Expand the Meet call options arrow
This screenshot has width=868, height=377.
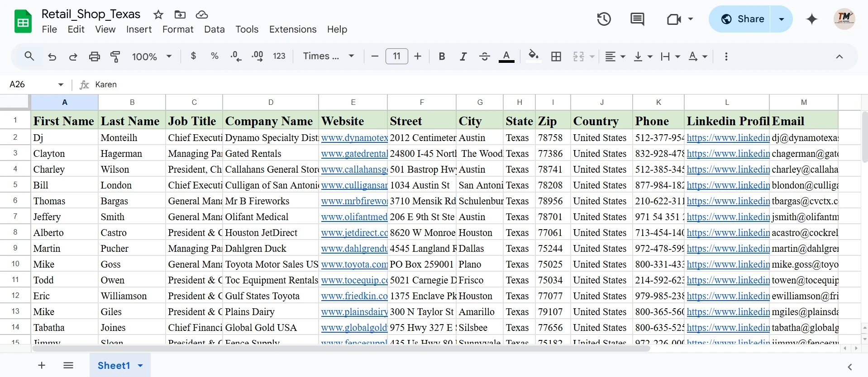(690, 19)
